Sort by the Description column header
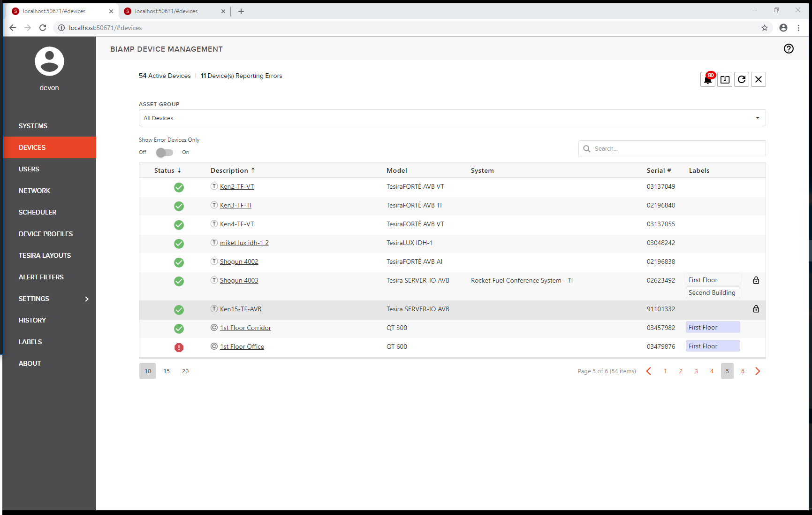 (x=233, y=170)
